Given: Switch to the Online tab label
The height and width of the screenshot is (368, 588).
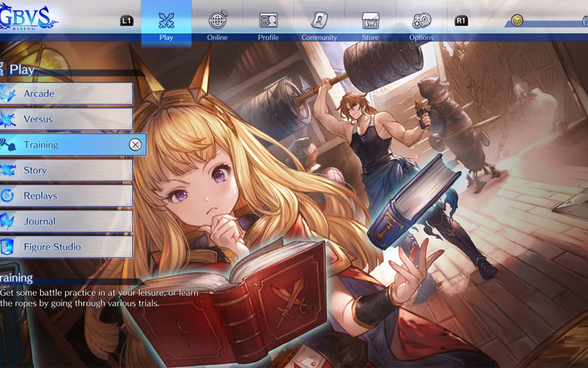Looking at the screenshot, I should tap(217, 38).
